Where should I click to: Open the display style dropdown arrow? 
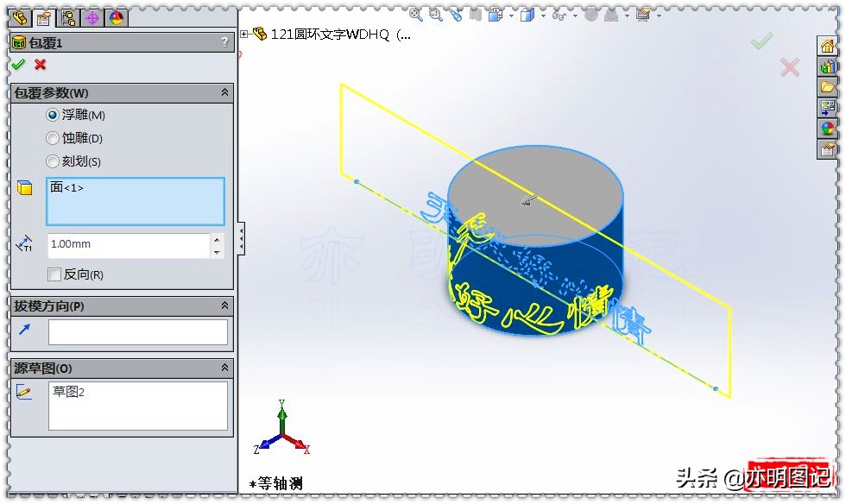point(543,15)
